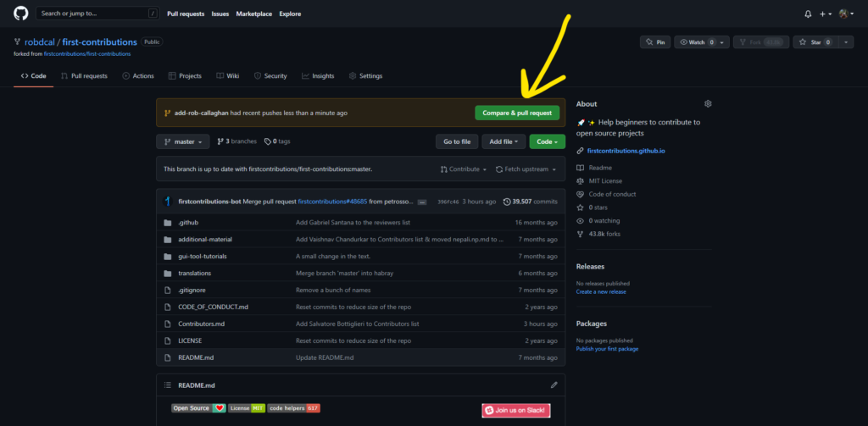This screenshot has width=868, height=426.
Task: Open Issues in top navigation
Action: (220, 14)
